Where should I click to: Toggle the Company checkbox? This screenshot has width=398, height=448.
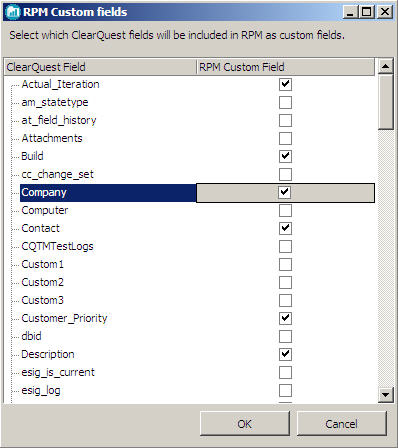285,192
